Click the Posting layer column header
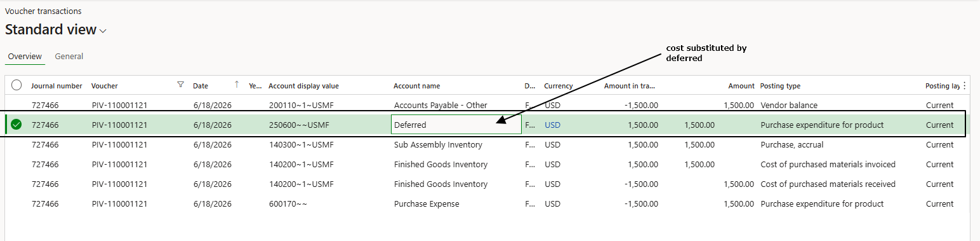The image size is (980, 241). [943, 86]
